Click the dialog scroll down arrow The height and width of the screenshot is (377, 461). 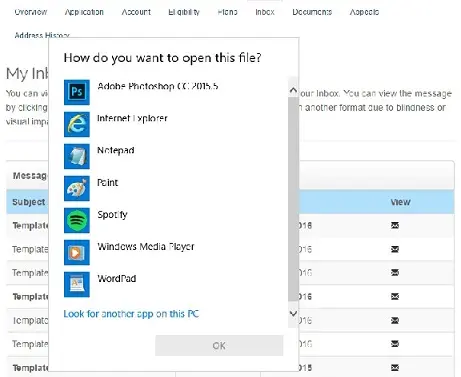click(x=293, y=313)
